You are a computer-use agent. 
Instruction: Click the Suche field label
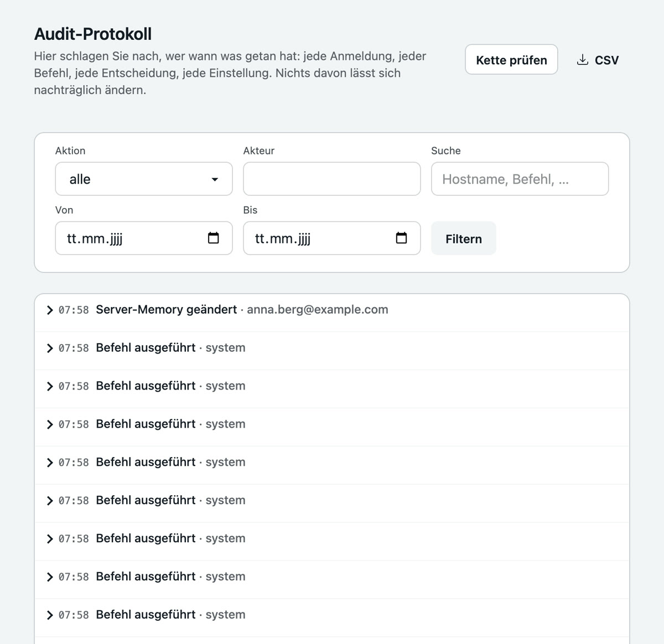(x=446, y=150)
